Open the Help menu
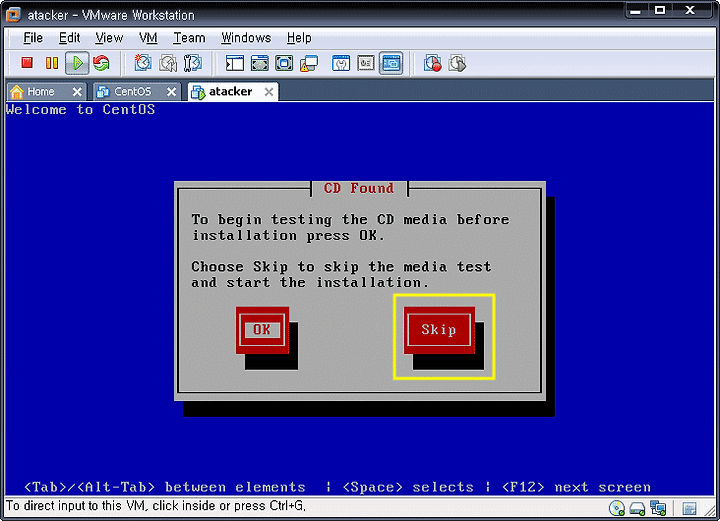The image size is (720, 521). pos(299,38)
